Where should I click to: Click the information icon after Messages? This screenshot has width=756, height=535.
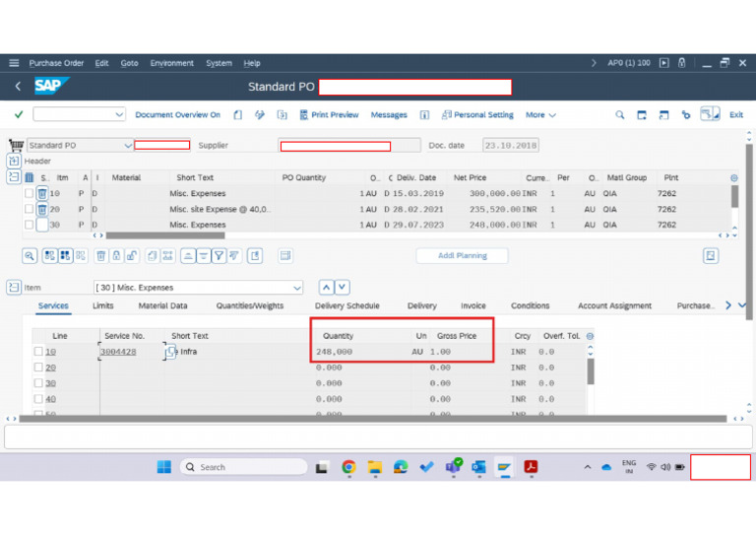point(424,115)
